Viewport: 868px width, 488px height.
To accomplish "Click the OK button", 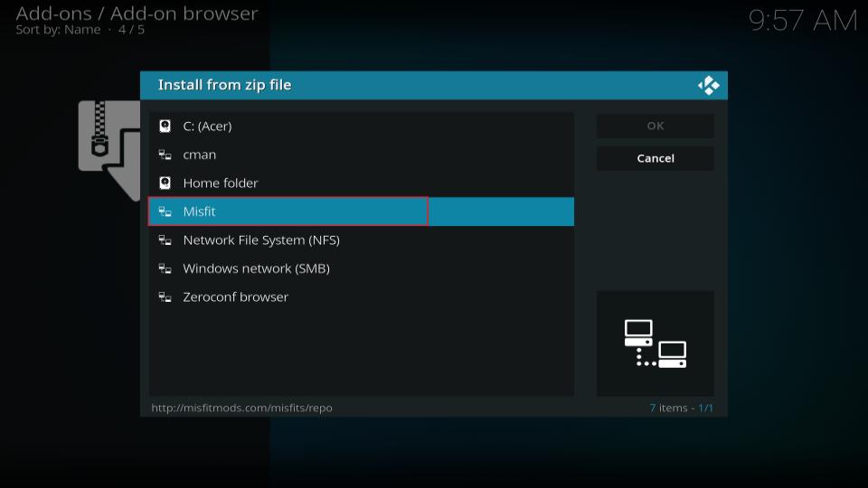I will tap(656, 127).
